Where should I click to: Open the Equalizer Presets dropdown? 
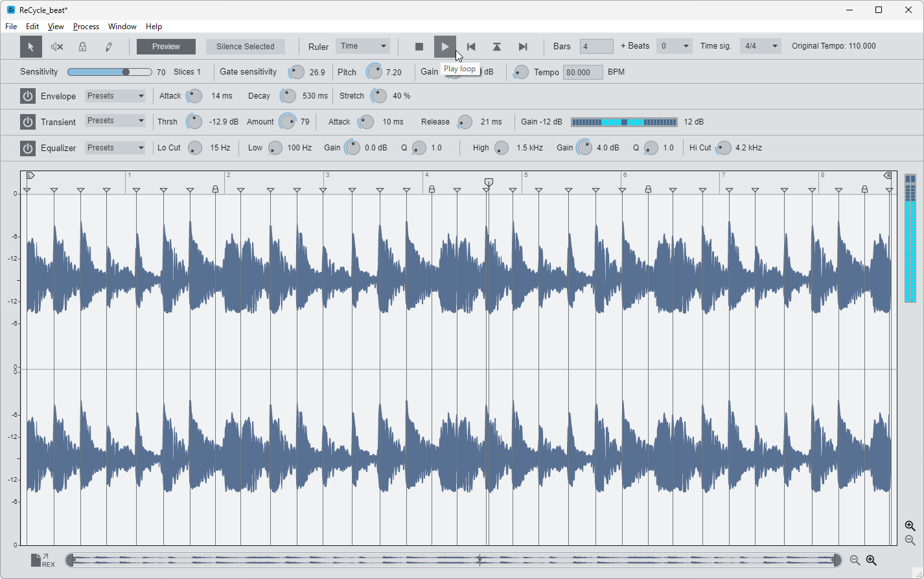click(x=115, y=148)
